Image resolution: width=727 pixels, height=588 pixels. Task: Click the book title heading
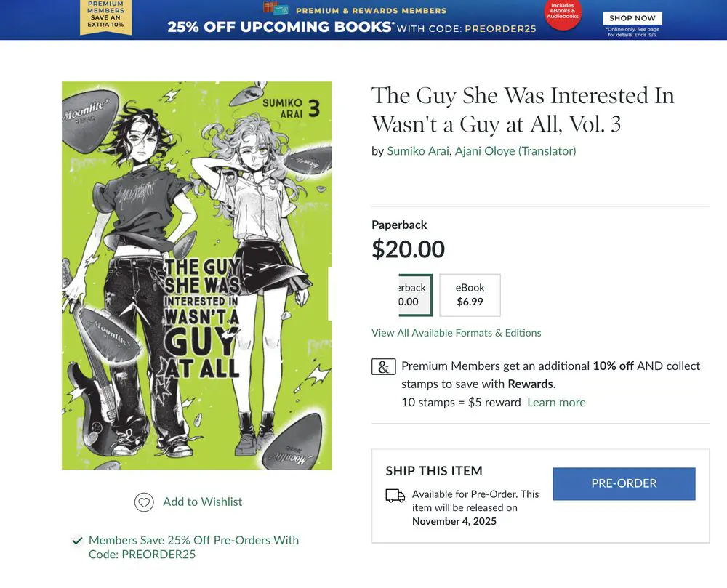523,110
